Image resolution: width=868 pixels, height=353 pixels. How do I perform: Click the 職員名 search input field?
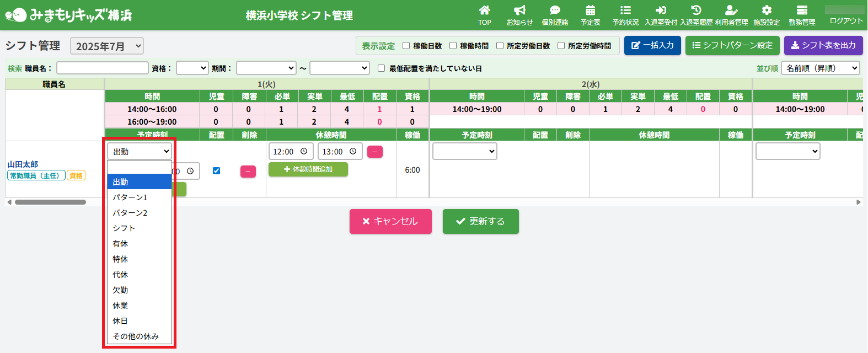(x=103, y=68)
